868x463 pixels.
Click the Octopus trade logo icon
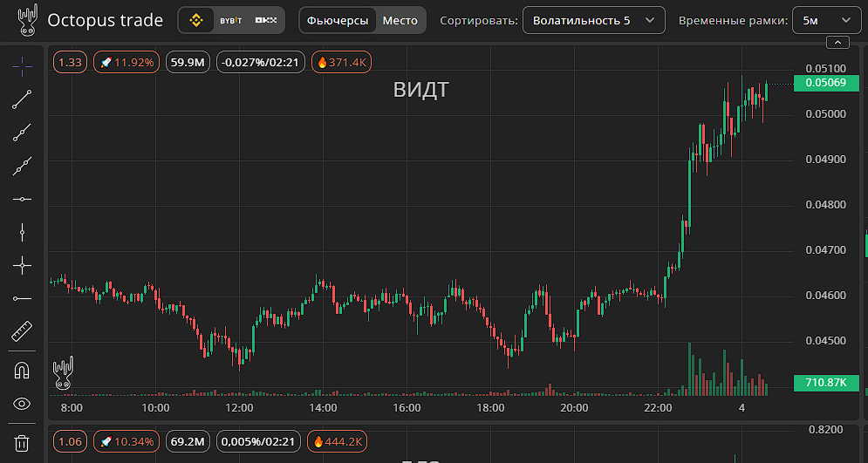[27, 21]
